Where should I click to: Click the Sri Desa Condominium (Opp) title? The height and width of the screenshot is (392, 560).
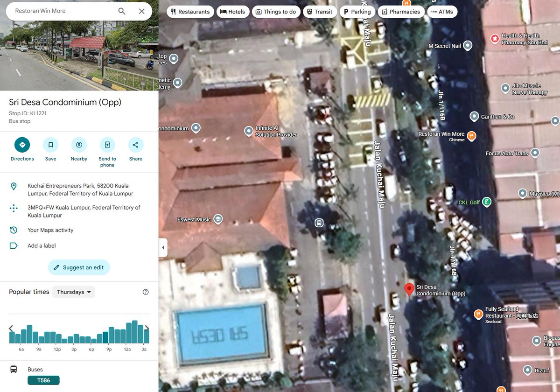pyautogui.click(x=65, y=102)
